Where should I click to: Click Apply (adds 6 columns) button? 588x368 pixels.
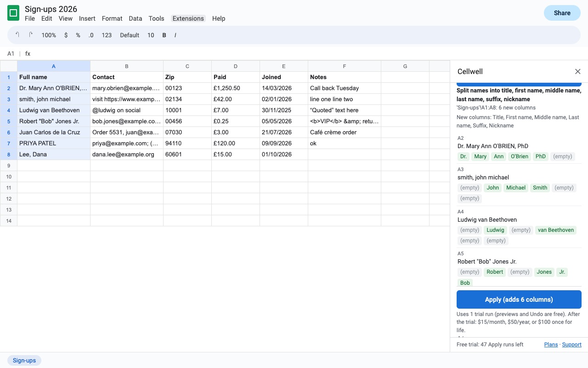tap(519, 299)
